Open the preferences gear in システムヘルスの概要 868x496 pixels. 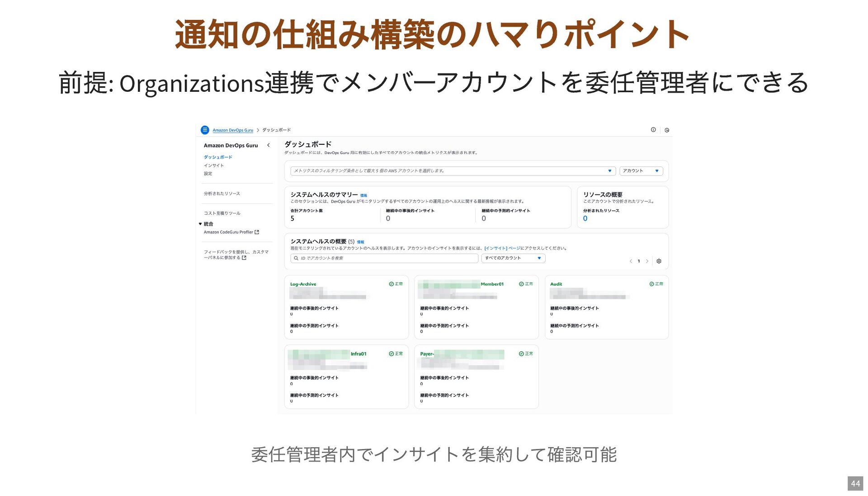pos(659,261)
